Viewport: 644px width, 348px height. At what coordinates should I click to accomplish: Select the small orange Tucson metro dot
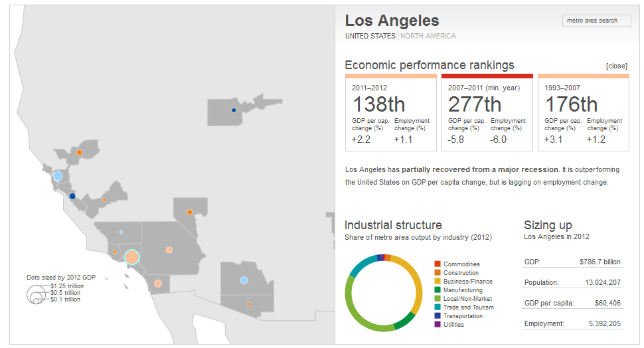249,304
